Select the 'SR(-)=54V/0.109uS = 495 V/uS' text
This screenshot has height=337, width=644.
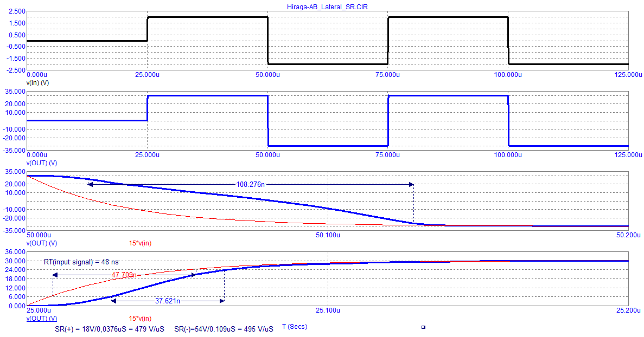click(224, 329)
